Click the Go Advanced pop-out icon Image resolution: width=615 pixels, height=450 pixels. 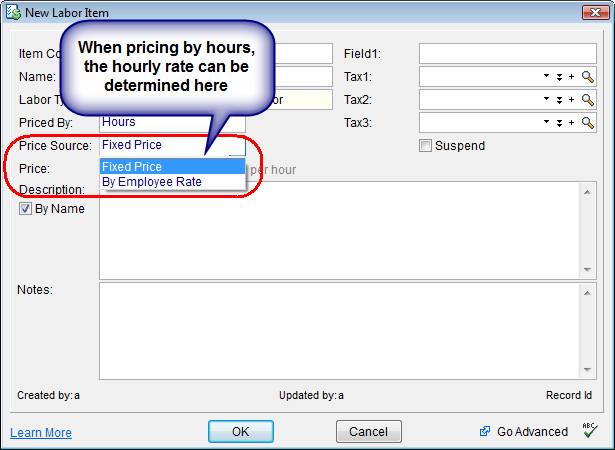click(x=485, y=432)
